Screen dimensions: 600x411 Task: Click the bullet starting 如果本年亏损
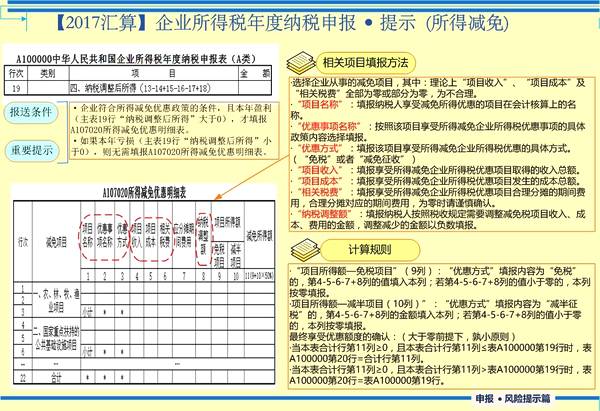pos(171,147)
